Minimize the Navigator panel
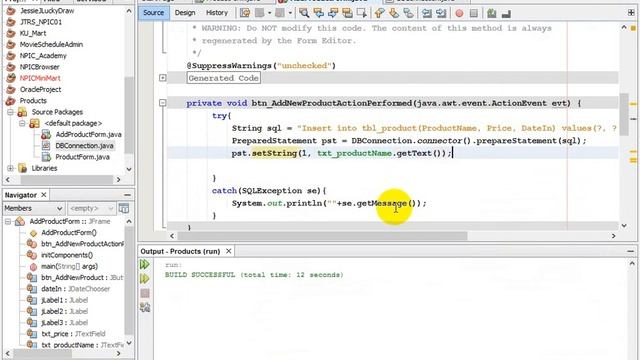 (x=127, y=195)
